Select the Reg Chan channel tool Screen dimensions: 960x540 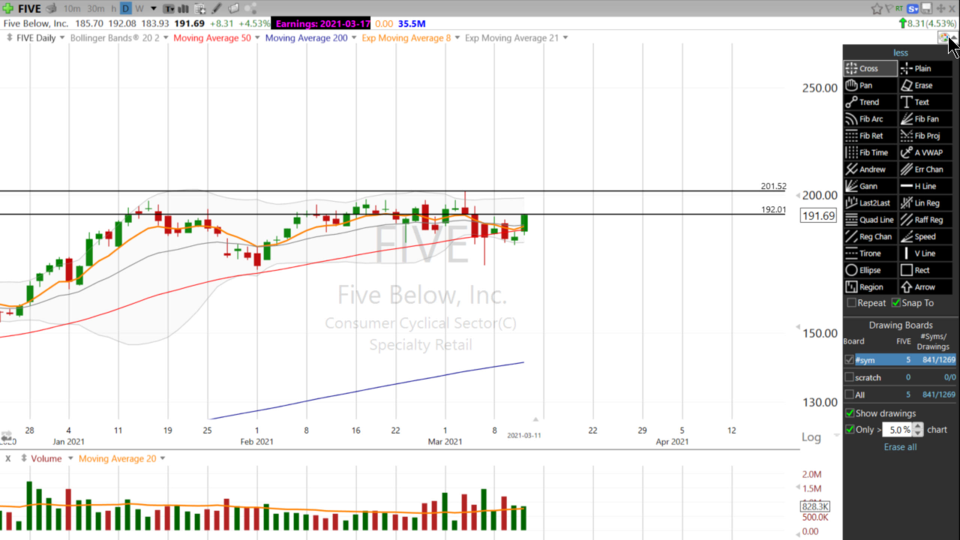pos(870,237)
